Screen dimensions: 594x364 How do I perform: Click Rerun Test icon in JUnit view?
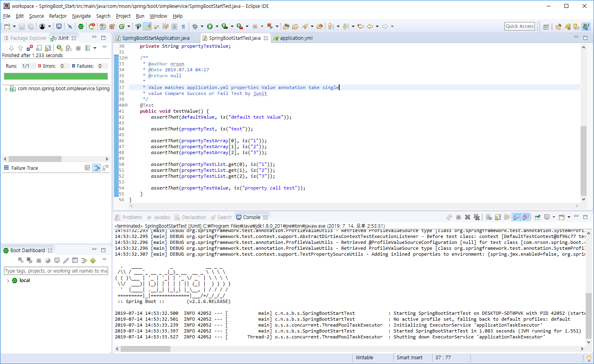[x=60, y=48]
